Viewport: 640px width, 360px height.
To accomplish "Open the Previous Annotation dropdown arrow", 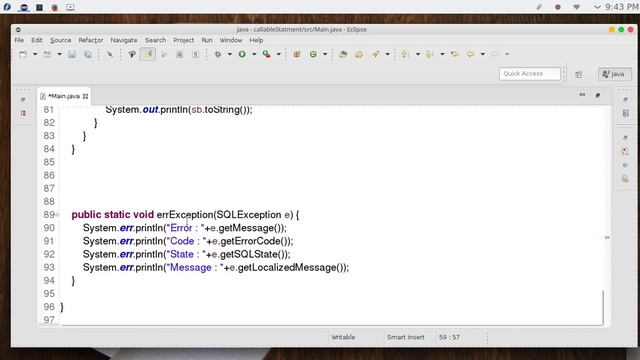I will 442,54.
